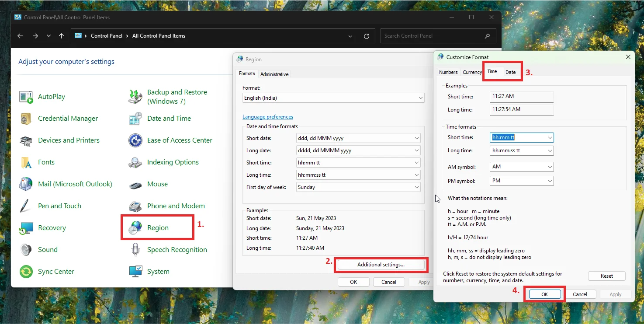Open the Indexing Options icon
Image resolution: width=644 pixels, height=325 pixels.
click(135, 162)
